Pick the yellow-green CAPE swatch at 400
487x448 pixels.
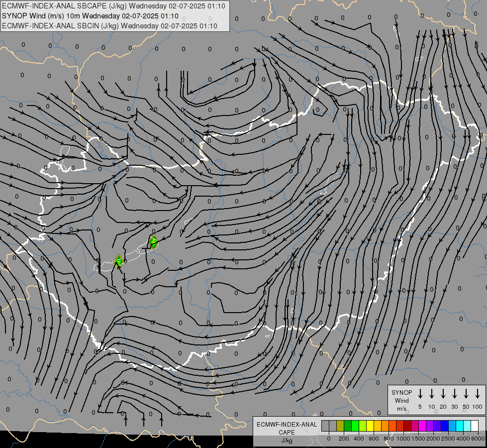(x=363, y=426)
